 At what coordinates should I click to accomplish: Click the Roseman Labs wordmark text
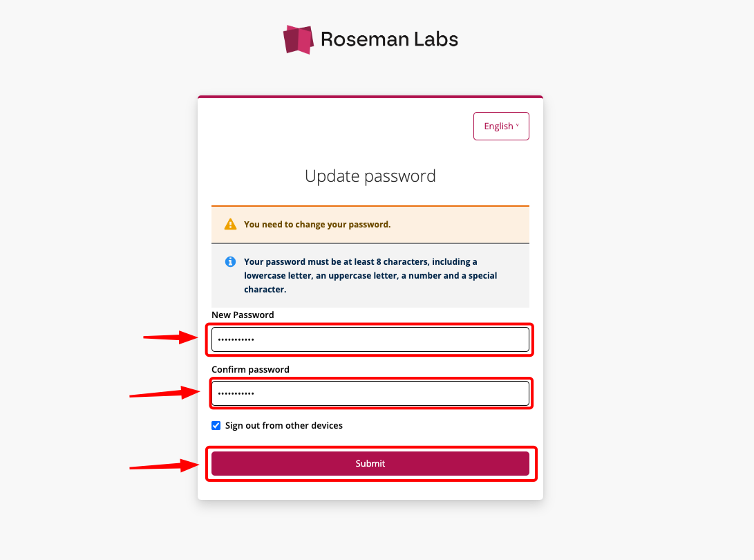tap(389, 39)
